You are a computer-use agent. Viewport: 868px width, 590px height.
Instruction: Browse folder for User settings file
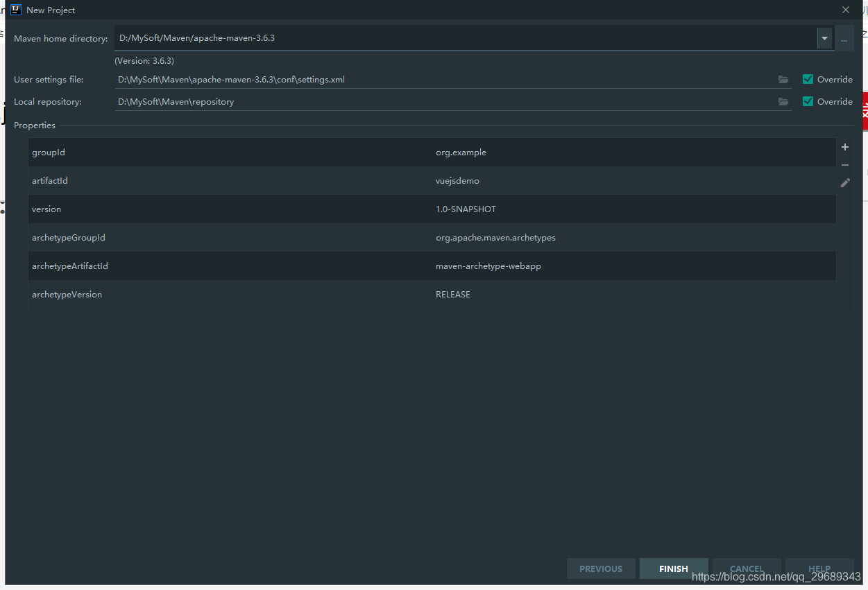[x=783, y=80]
